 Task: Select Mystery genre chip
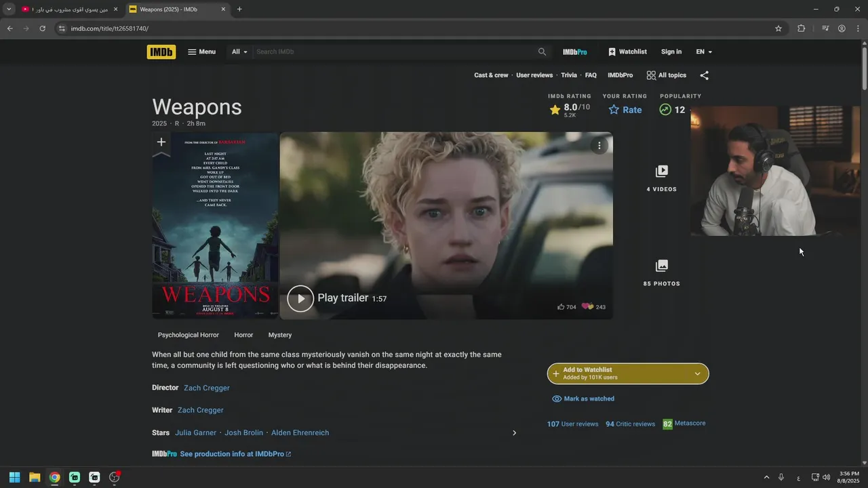(x=280, y=335)
